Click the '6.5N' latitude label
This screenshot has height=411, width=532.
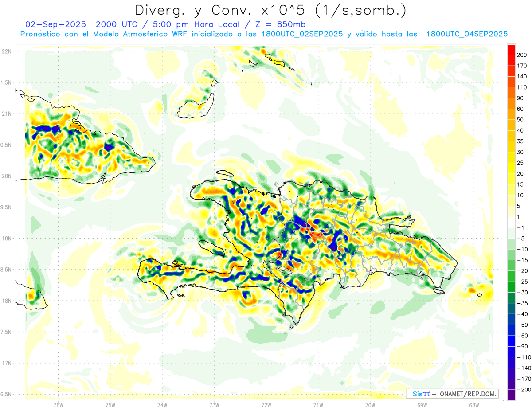pos(6,394)
